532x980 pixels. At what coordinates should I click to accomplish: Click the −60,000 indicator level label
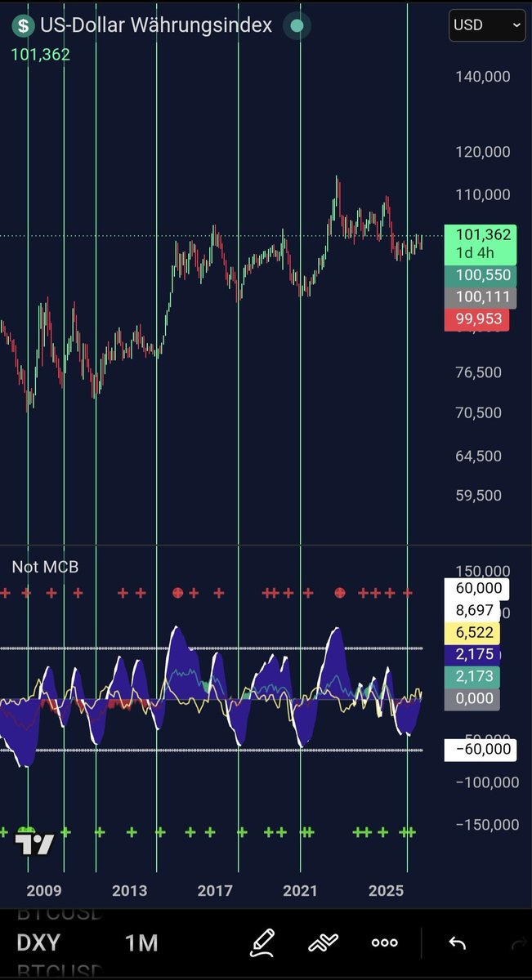tap(481, 749)
